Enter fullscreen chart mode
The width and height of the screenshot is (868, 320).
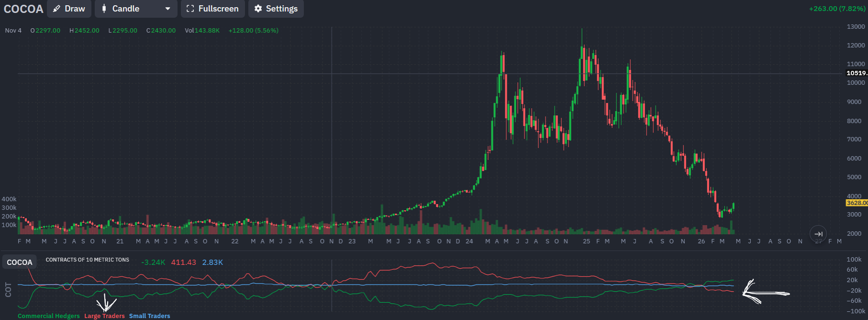pos(212,9)
